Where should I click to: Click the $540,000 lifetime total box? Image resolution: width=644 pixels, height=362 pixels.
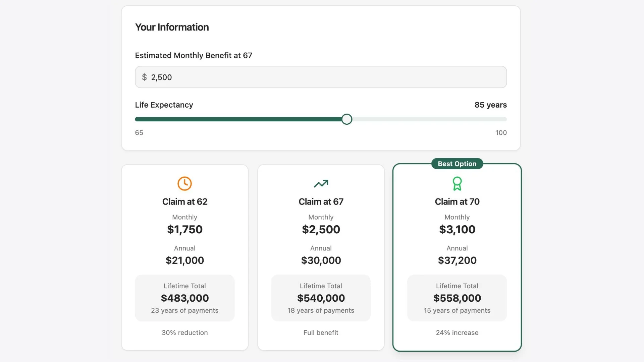tap(321, 298)
